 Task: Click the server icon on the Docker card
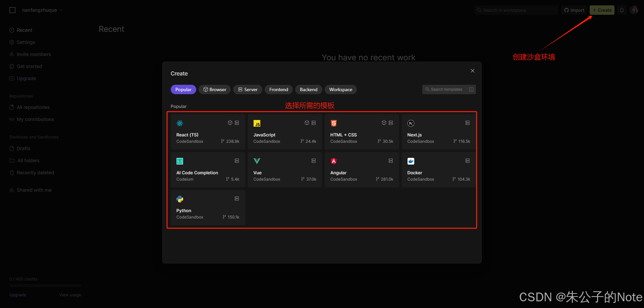point(468,161)
